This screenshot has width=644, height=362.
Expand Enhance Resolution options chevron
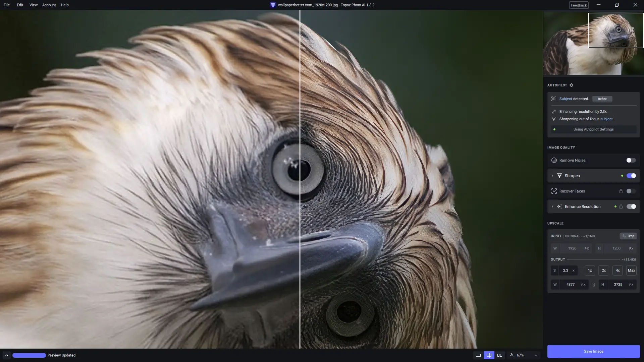coord(552,206)
